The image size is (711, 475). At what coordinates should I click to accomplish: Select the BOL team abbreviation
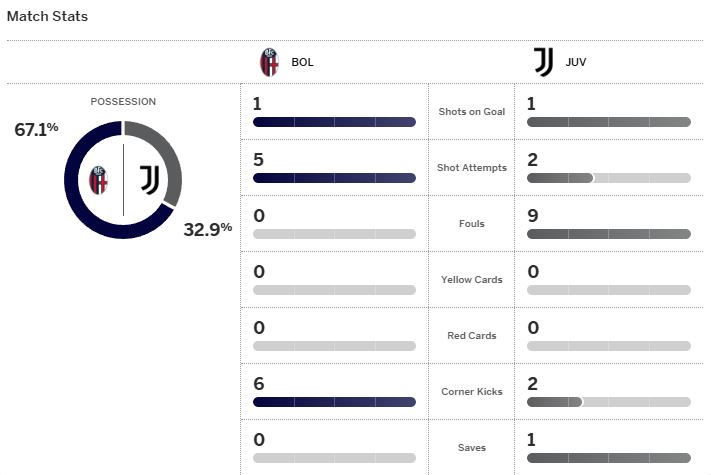tap(302, 62)
